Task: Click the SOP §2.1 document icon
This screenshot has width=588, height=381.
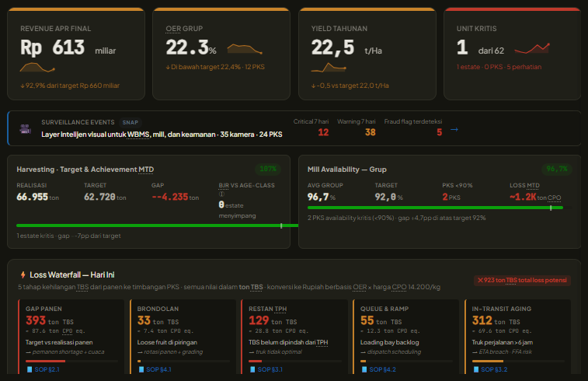Action: coord(30,369)
